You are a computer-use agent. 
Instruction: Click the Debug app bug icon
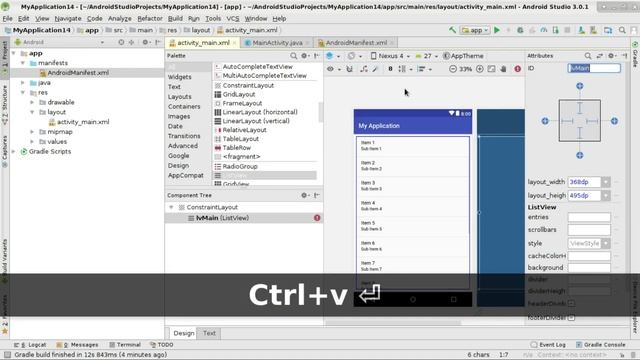[520, 30]
